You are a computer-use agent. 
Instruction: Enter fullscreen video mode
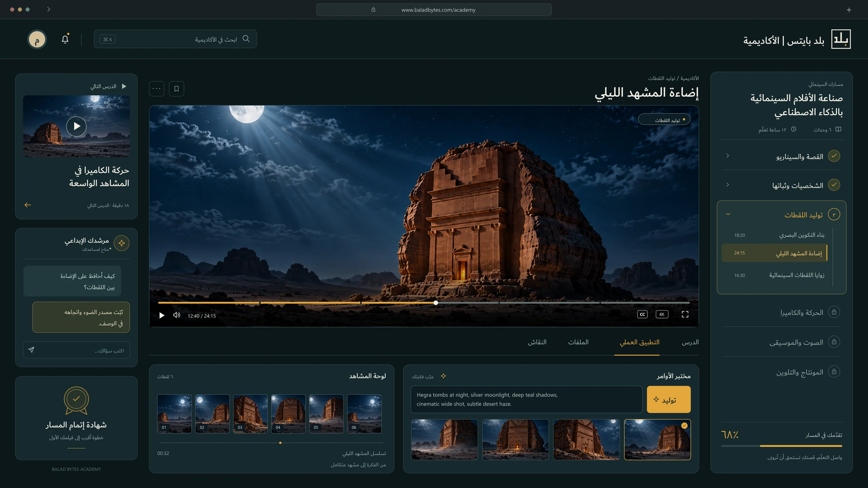[x=685, y=314]
